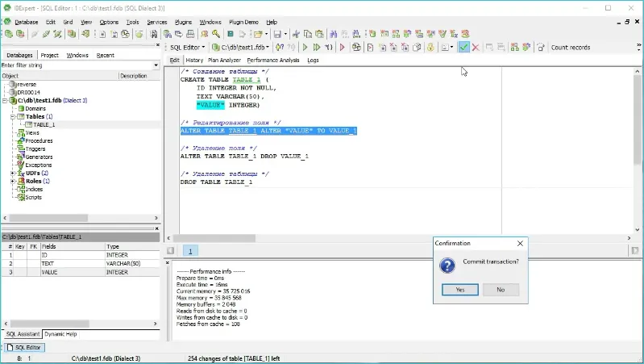The width and height of the screenshot is (644, 364).
Task: Click the User Manager people icon
Action: tap(204, 34)
